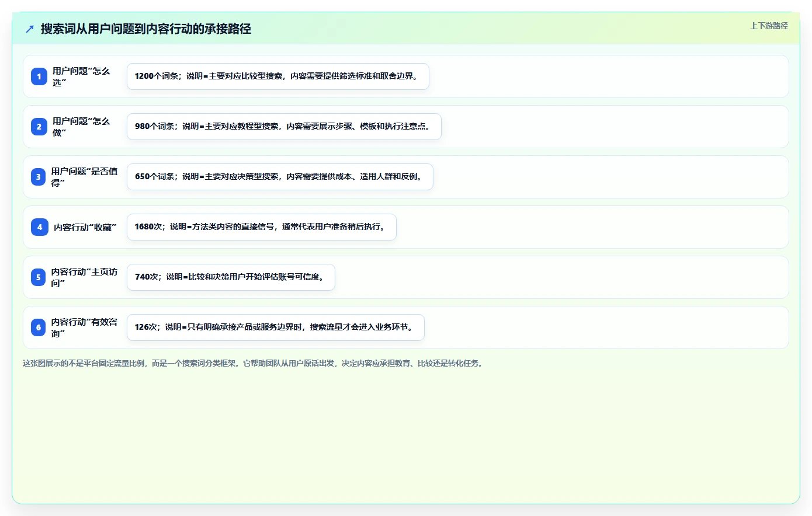The image size is (812, 516).
Task: Select the label 内容行动“收藏”
Action: [85, 227]
